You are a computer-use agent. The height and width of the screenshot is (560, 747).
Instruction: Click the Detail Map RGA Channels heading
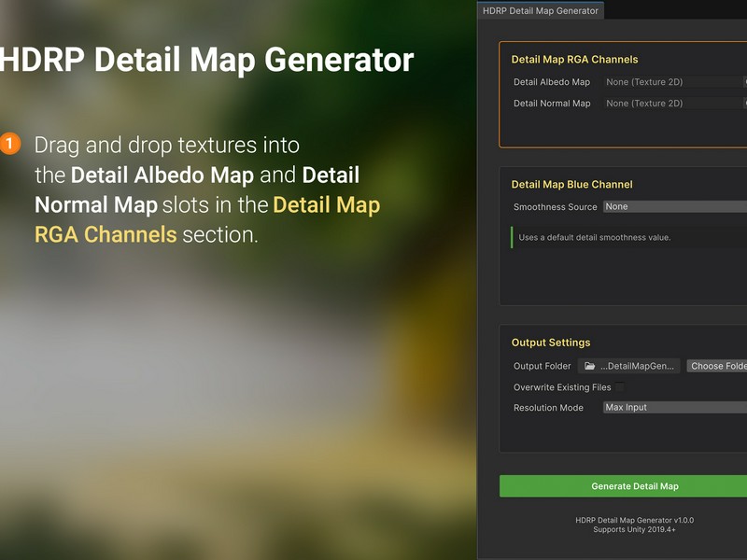(574, 60)
